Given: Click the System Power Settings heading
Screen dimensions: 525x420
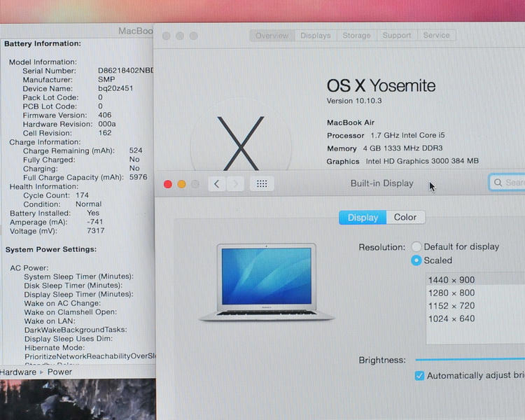Looking at the screenshot, I should (51, 249).
